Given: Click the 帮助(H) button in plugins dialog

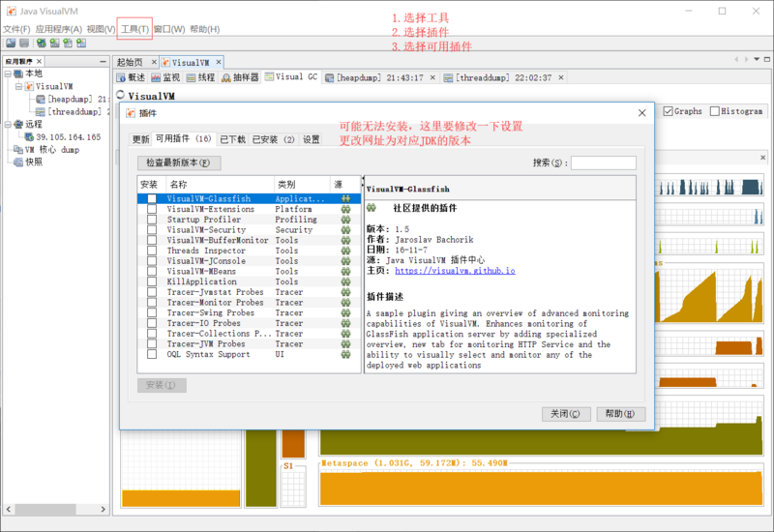Looking at the screenshot, I should click(620, 414).
